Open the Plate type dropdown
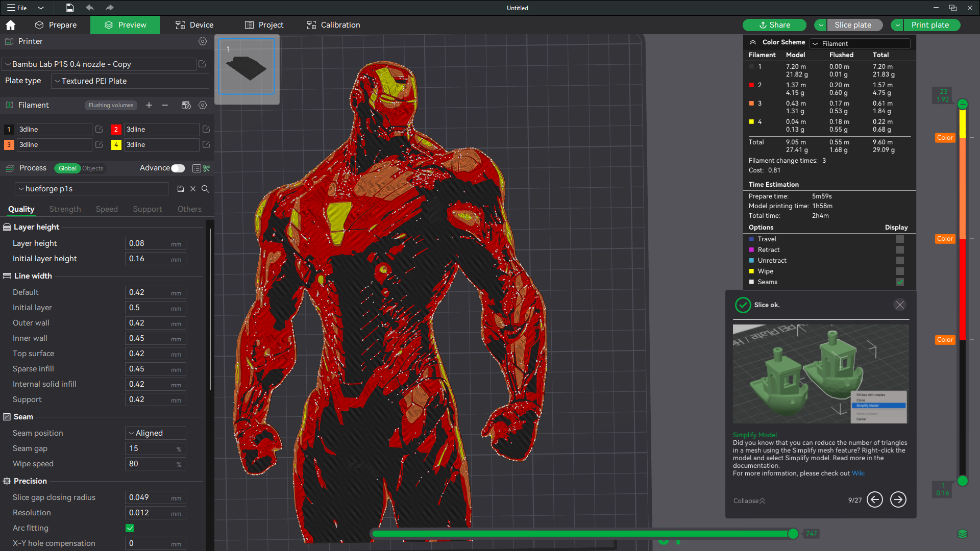The height and width of the screenshot is (551, 980). coord(130,81)
